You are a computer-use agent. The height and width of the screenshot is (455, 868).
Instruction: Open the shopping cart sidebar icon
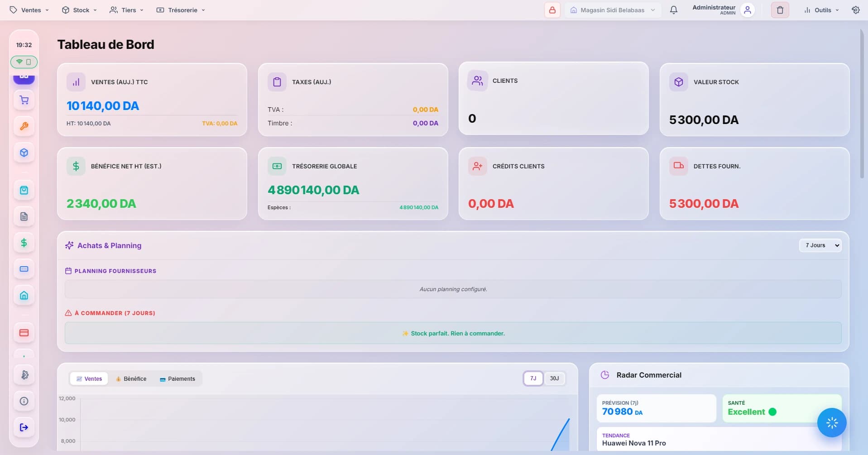(x=24, y=100)
